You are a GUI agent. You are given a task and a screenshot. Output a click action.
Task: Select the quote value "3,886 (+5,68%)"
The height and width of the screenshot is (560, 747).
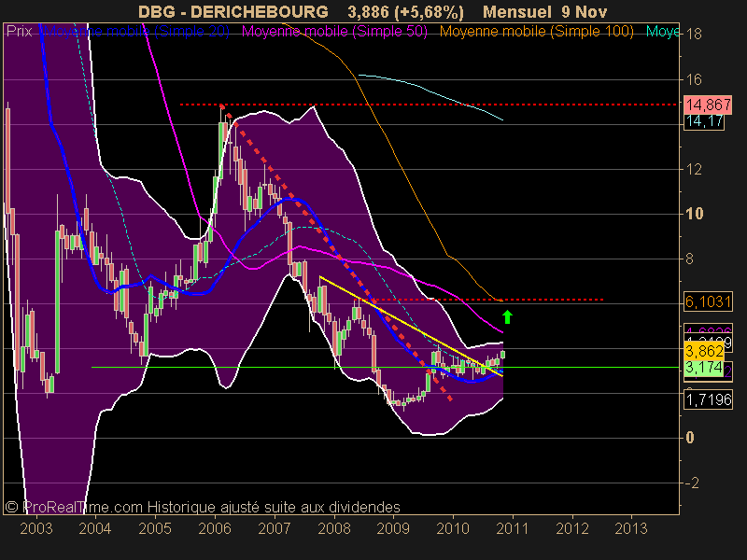[405, 12]
